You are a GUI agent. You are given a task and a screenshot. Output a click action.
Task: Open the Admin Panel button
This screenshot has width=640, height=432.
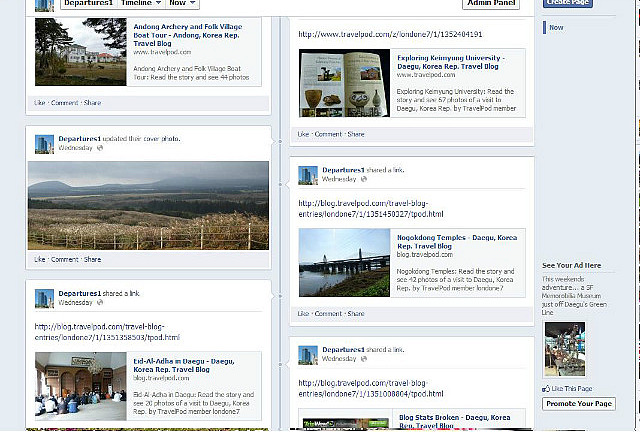(491, 3)
